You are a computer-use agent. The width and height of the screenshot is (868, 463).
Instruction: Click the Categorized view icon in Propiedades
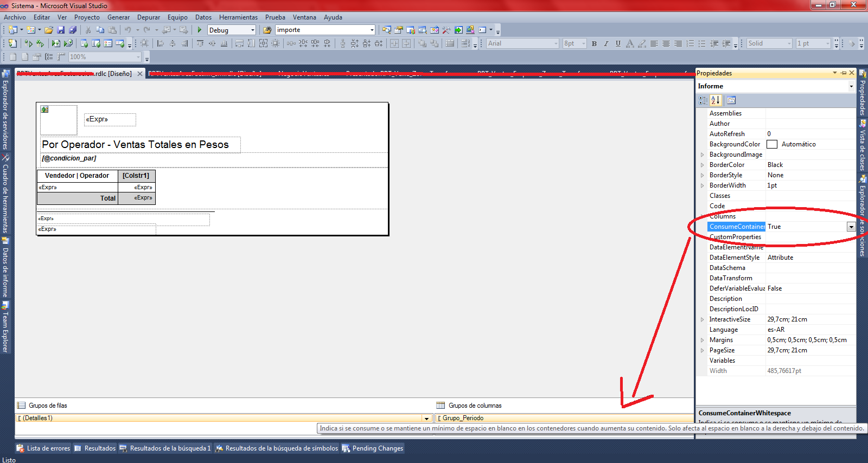pyautogui.click(x=703, y=100)
